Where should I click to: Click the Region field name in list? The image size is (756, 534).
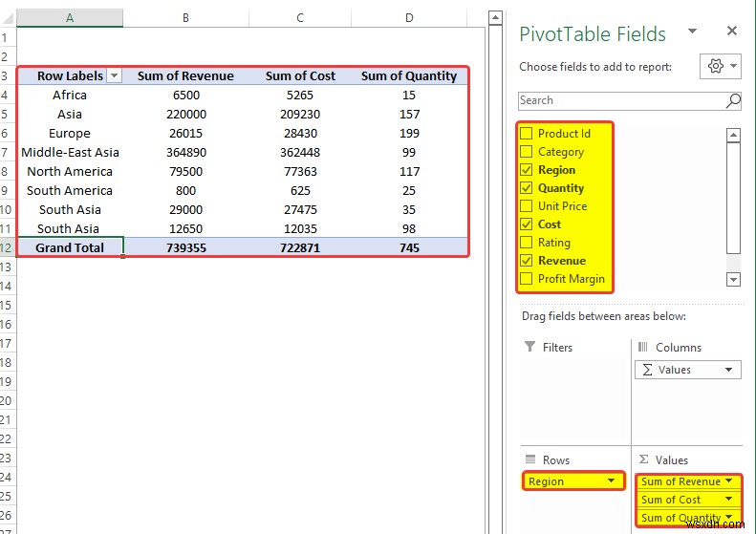click(556, 170)
